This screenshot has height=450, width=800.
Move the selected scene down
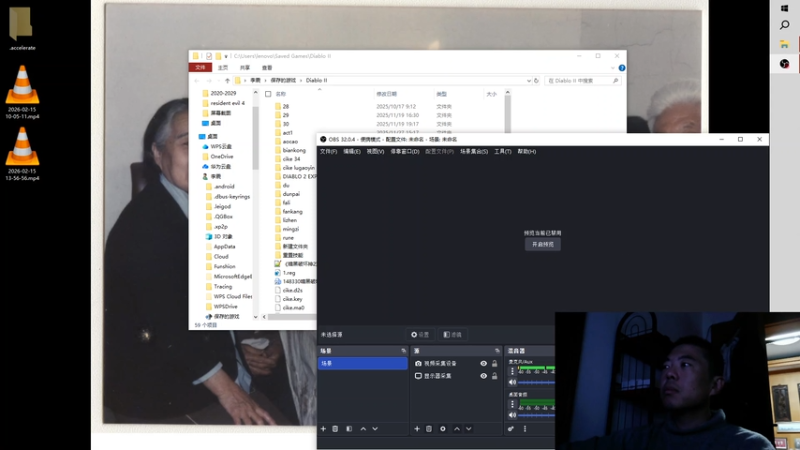pos(375,429)
